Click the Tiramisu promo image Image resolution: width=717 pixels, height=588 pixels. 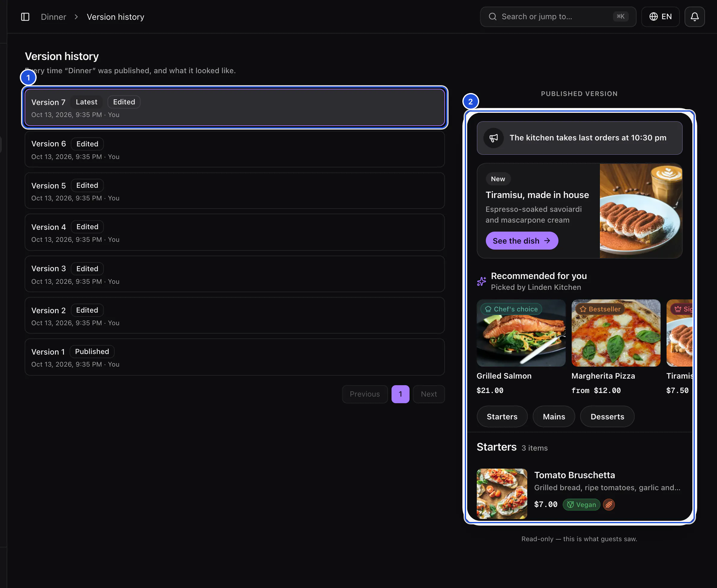(641, 211)
